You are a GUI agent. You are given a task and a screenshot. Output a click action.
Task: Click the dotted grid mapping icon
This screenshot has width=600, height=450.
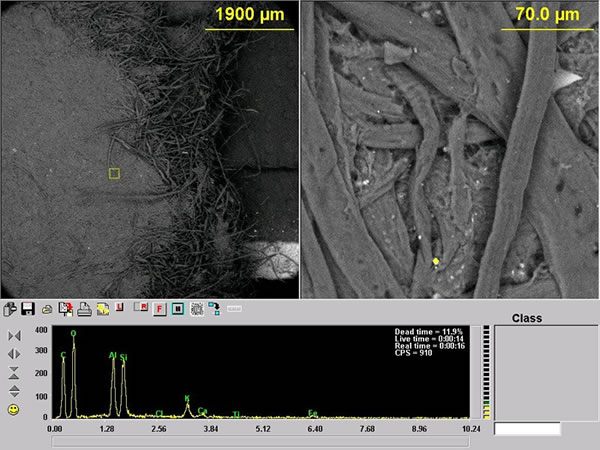[x=197, y=309]
